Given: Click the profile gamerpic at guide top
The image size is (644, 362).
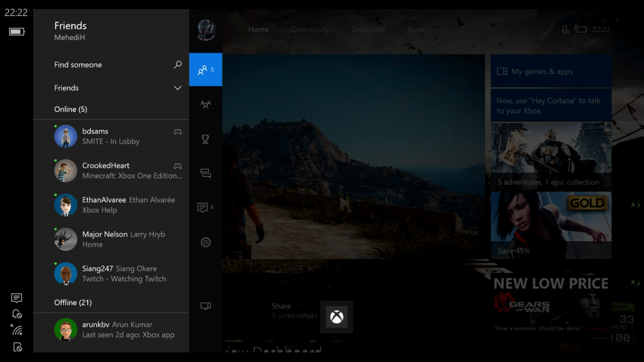Looking at the screenshot, I should (206, 30).
